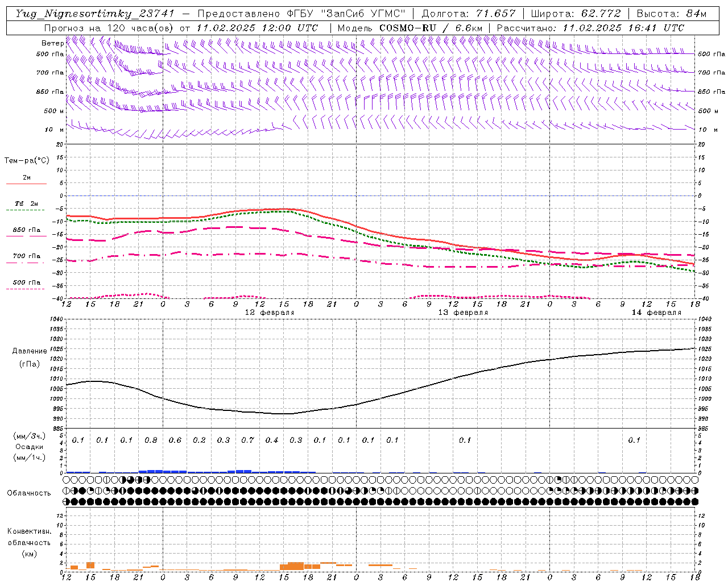Click the 14 февраля date label

(656, 313)
